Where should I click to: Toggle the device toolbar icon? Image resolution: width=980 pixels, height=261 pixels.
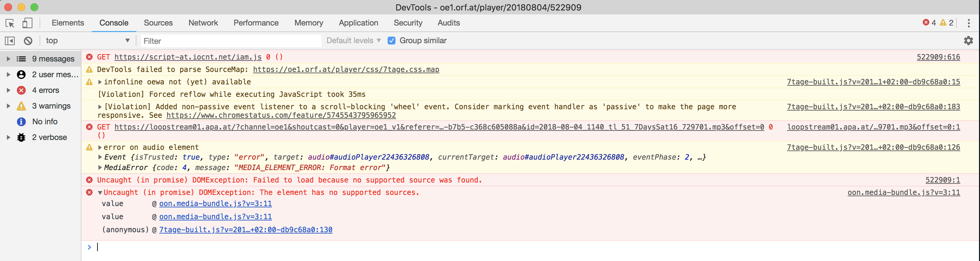coord(27,23)
